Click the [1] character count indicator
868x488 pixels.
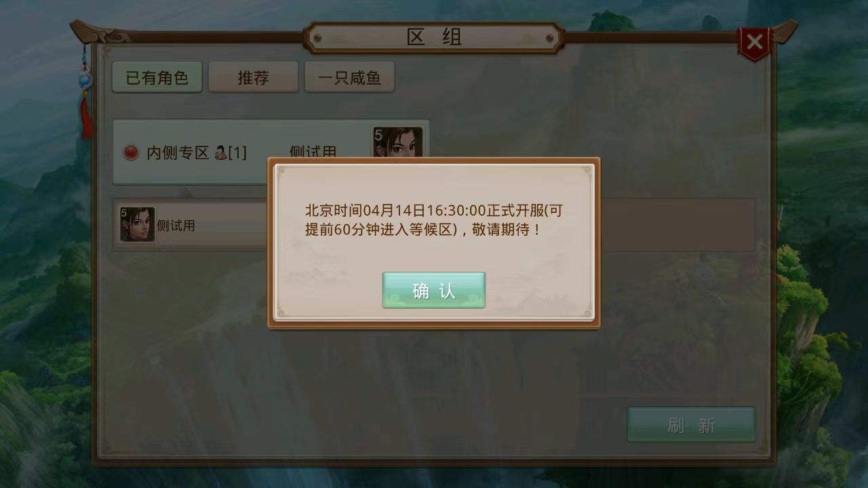point(237,152)
